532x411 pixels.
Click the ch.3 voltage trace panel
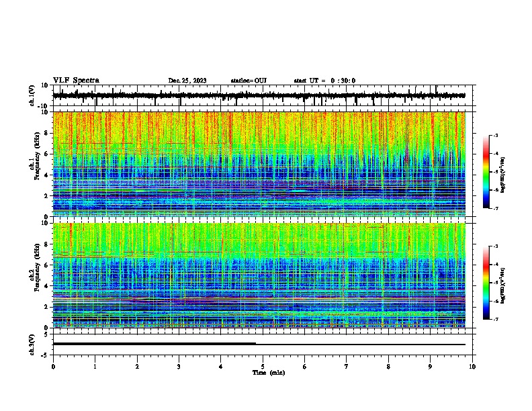(x=264, y=345)
